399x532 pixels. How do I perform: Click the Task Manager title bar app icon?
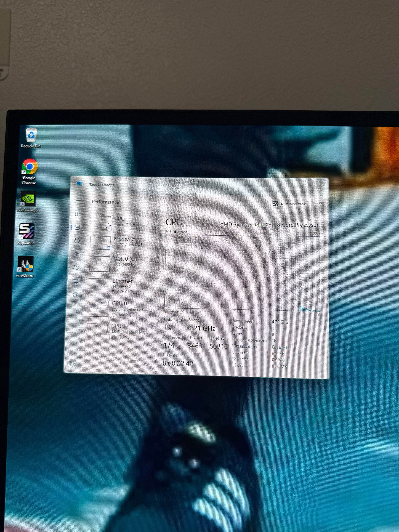(79, 184)
